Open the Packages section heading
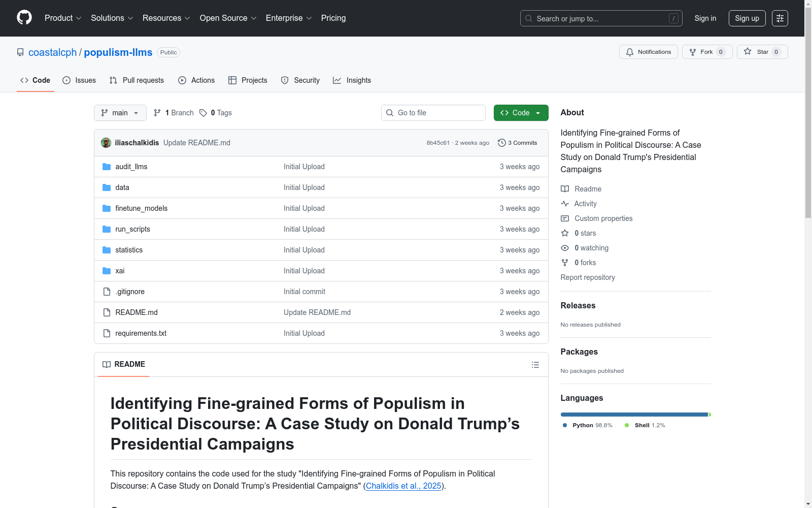The width and height of the screenshot is (812, 508). point(579,352)
